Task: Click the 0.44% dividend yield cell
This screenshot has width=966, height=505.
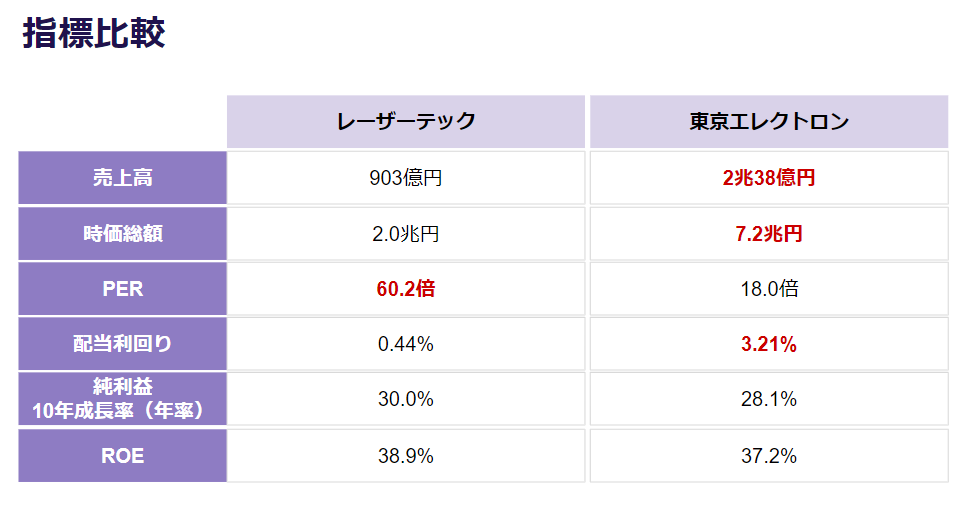Action: point(406,345)
